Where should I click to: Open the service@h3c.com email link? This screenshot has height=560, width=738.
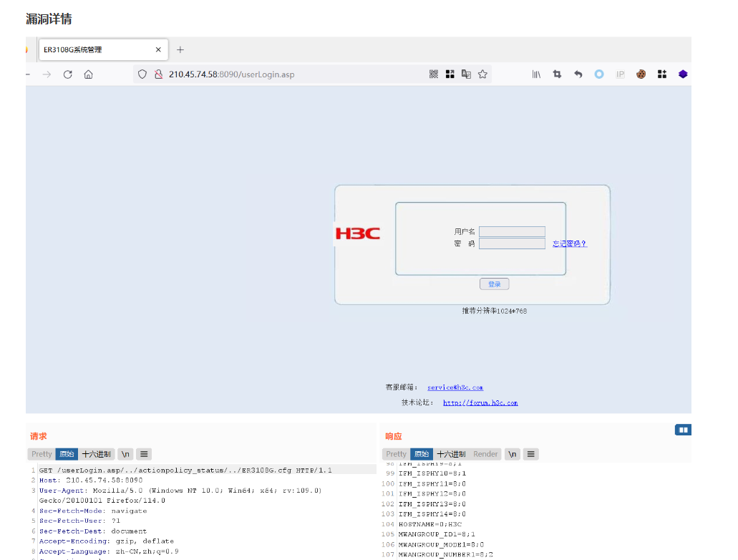point(455,387)
